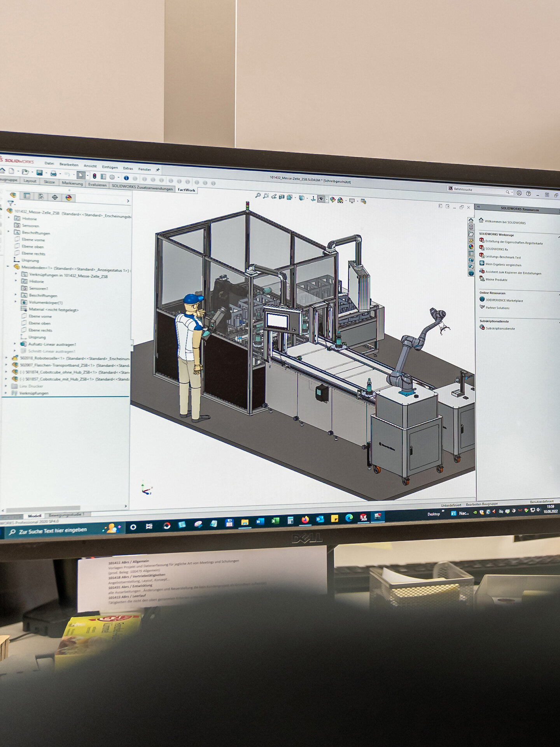This screenshot has width=560, height=747.
Task: Click the Save icon in the toolbar
Action: point(39,173)
